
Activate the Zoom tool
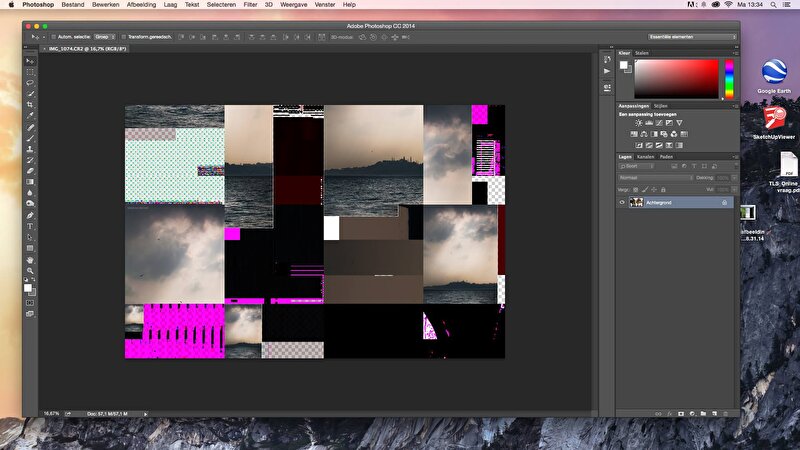coord(30,270)
